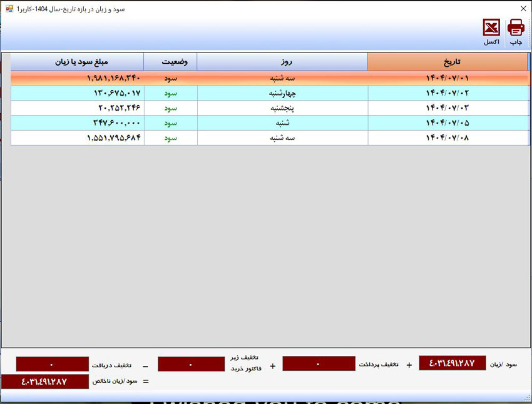532x404 pixels.
Task: Click the تخفیف دریافت value field
Action: 52,365
